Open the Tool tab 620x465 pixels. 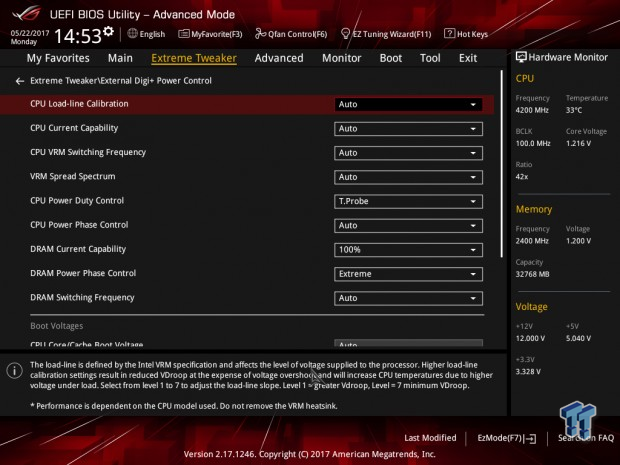[430, 58]
